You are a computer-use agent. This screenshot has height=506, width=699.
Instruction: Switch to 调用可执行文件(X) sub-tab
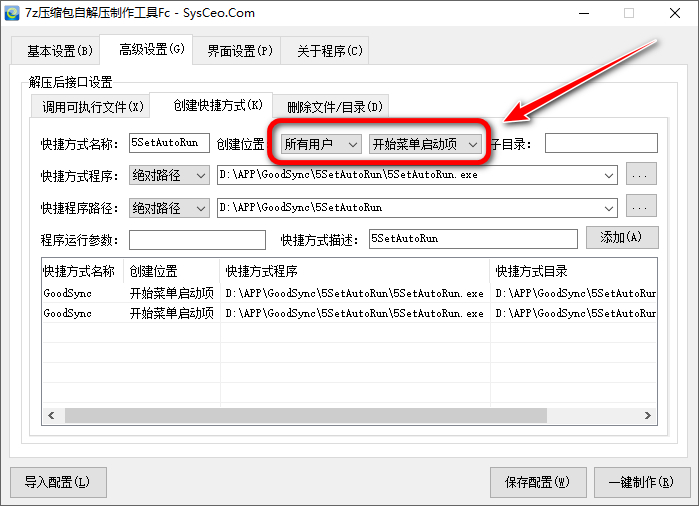tap(90, 107)
